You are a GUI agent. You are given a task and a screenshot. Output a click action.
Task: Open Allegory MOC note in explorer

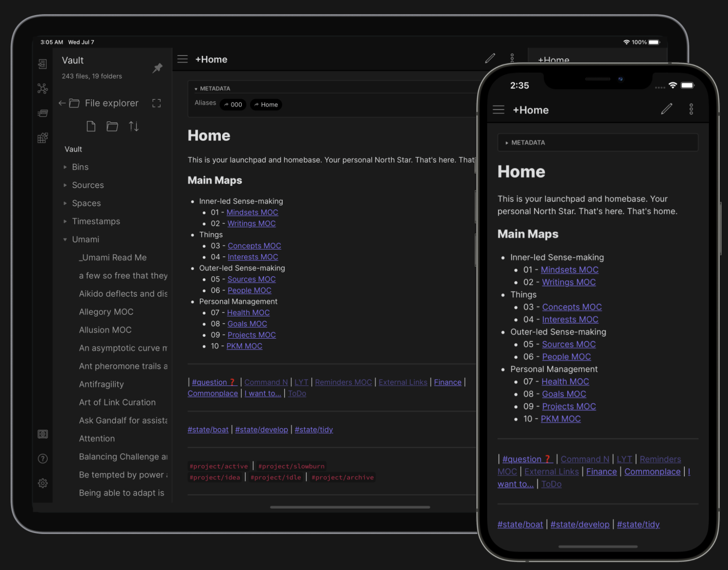(x=106, y=312)
